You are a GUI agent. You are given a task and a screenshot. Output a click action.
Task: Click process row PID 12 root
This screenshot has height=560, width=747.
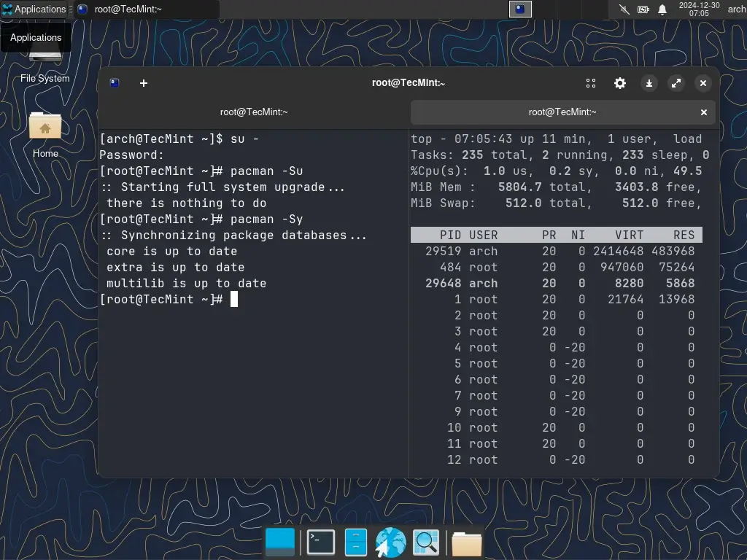pyautogui.click(x=557, y=459)
